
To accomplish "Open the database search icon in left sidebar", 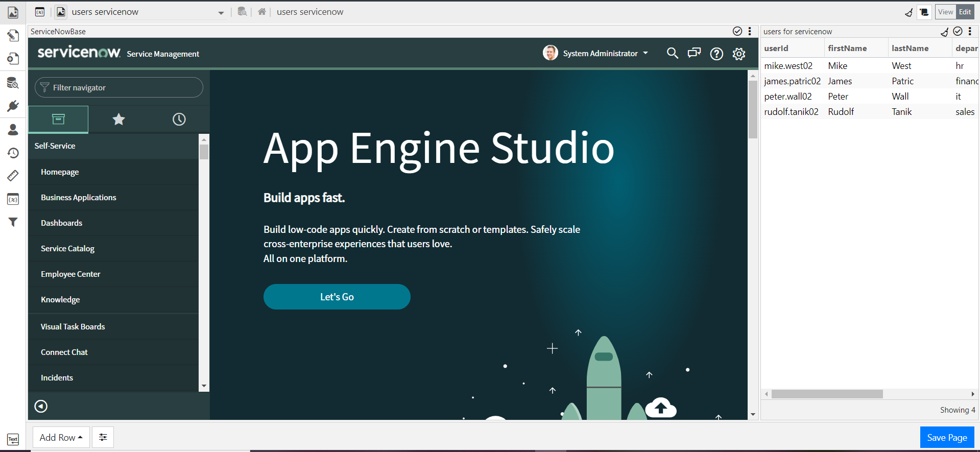I will [13, 83].
